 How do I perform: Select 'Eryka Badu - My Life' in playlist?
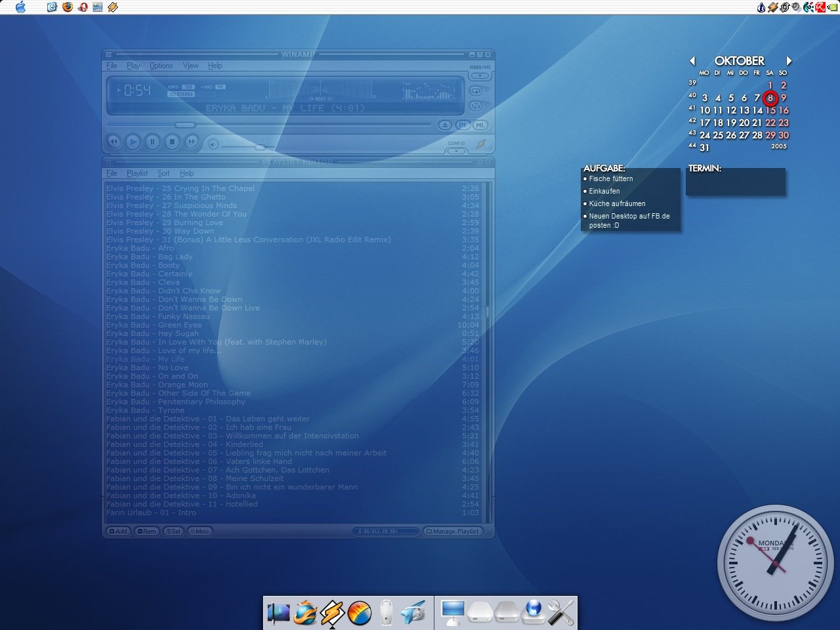pos(293,359)
